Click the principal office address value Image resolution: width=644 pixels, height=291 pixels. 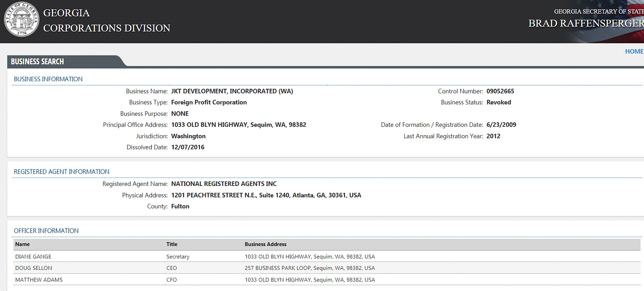pyautogui.click(x=239, y=125)
